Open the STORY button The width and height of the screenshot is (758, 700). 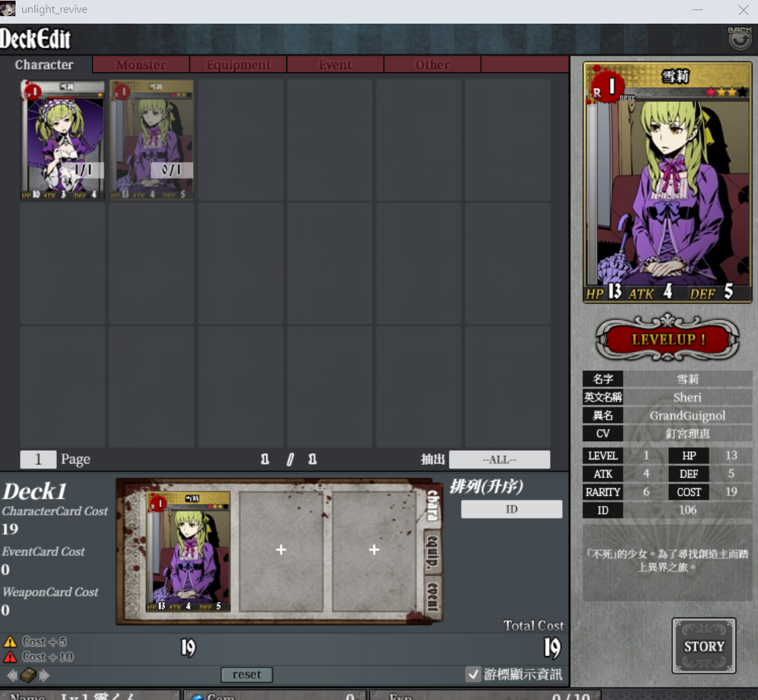pyautogui.click(x=704, y=646)
